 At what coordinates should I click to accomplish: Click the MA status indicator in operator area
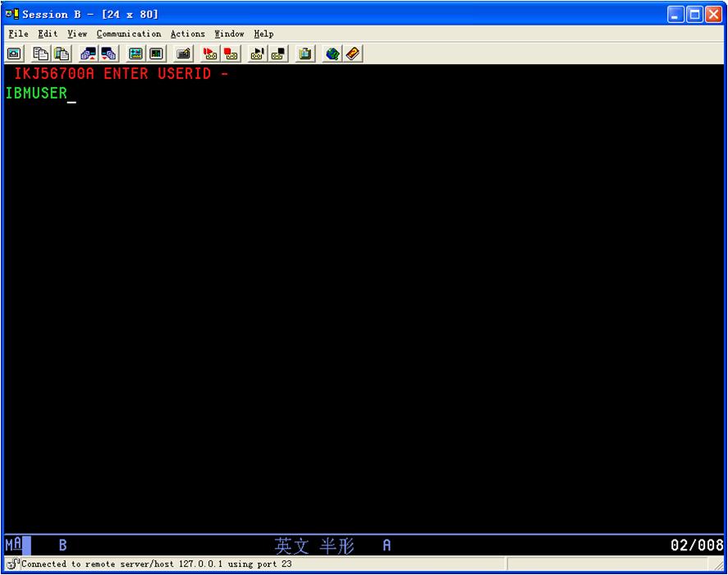[x=13, y=545]
